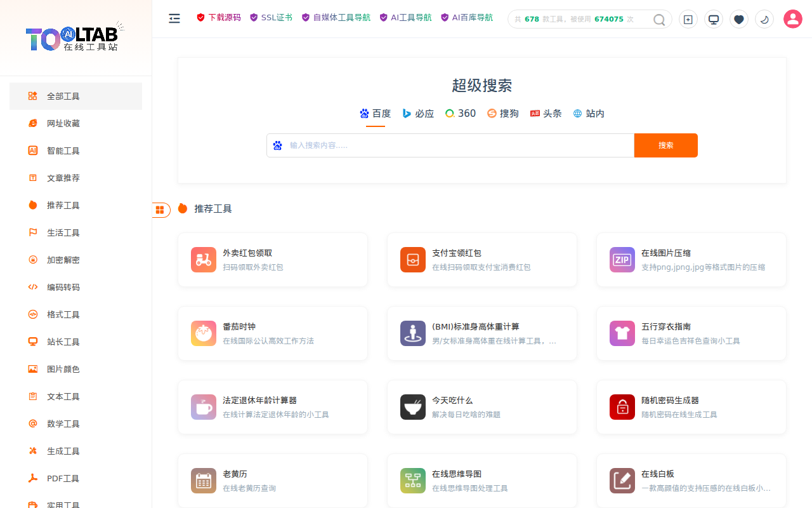
Task: Open the 在线思维导图 mind map icon
Action: pyautogui.click(x=412, y=481)
